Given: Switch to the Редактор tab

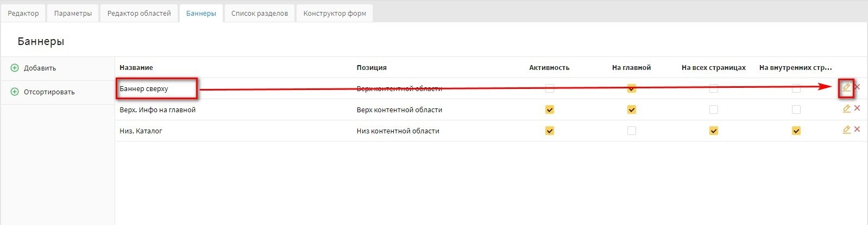Looking at the screenshot, I should point(23,14).
